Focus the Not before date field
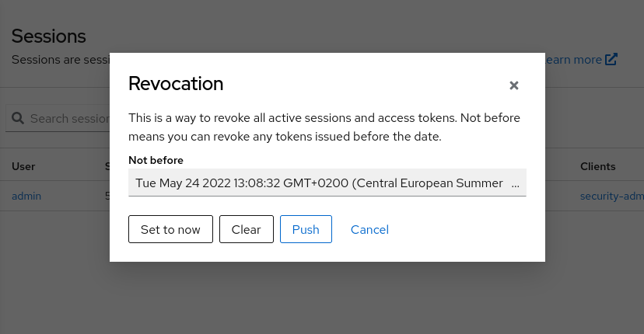This screenshot has width=644, height=334. [x=327, y=183]
